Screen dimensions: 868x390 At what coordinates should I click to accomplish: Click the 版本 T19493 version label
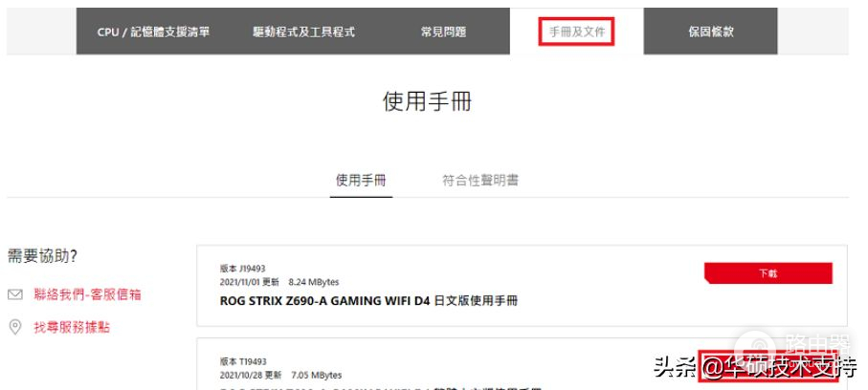(x=242, y=361)
